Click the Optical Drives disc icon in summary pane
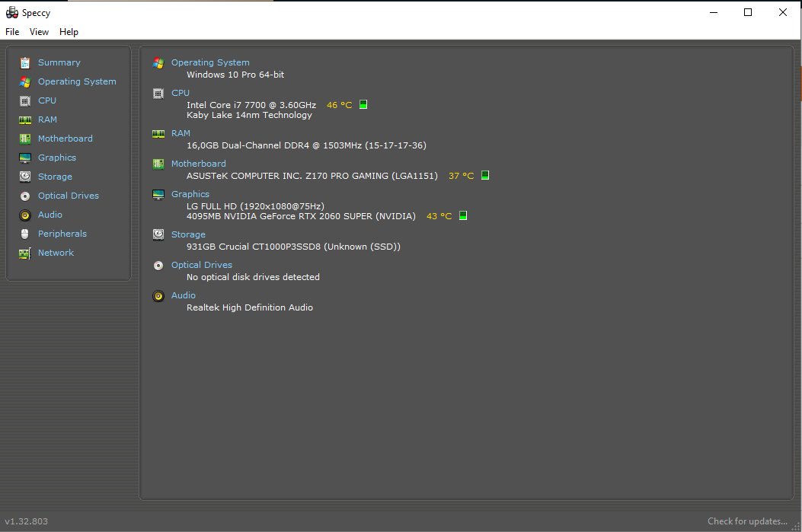This screenshot has width=802, height=532. pos(158,265)
